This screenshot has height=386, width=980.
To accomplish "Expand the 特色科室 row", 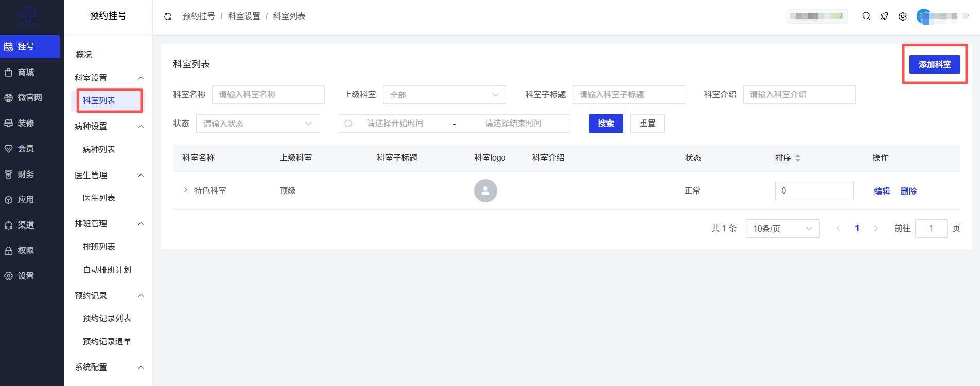I will (186, 190).
